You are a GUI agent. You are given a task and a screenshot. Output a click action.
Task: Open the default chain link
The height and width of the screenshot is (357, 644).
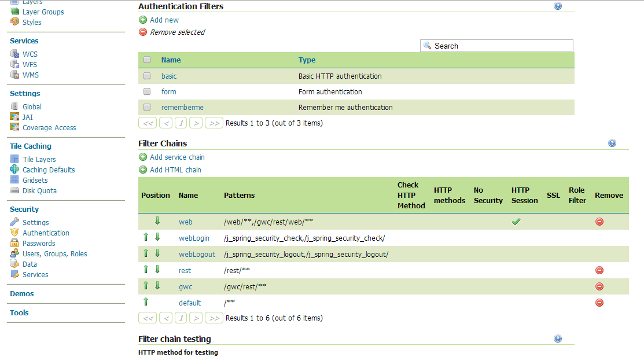190,303
